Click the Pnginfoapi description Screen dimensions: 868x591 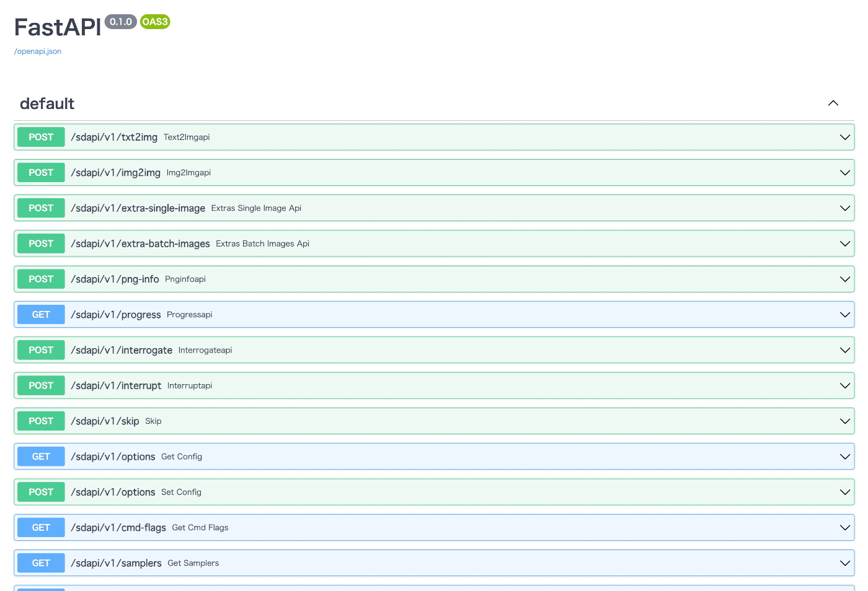tap(185, 279)
